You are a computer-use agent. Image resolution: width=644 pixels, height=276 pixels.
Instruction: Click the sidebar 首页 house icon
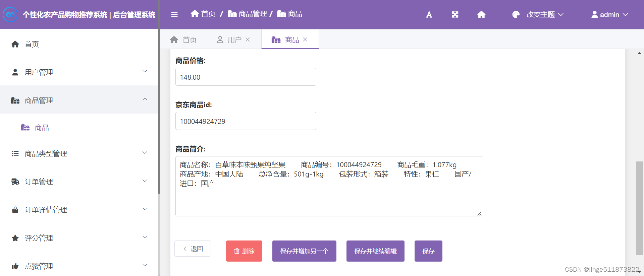15,44
